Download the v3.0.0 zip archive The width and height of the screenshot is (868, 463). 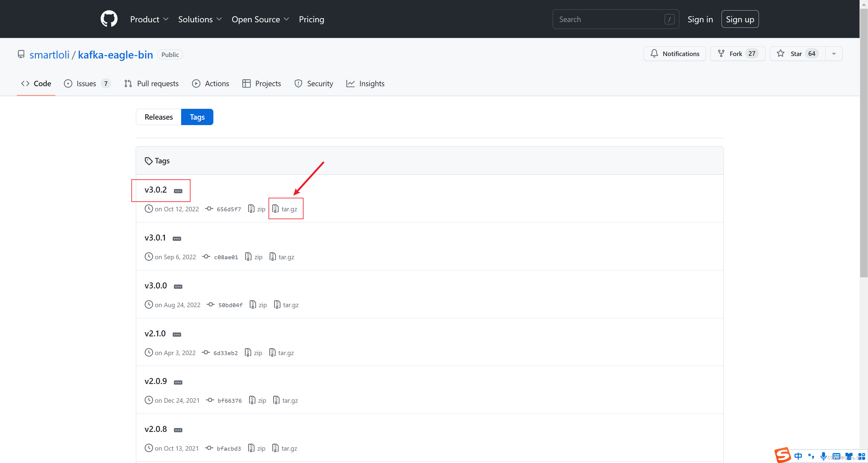click(258, 305)
